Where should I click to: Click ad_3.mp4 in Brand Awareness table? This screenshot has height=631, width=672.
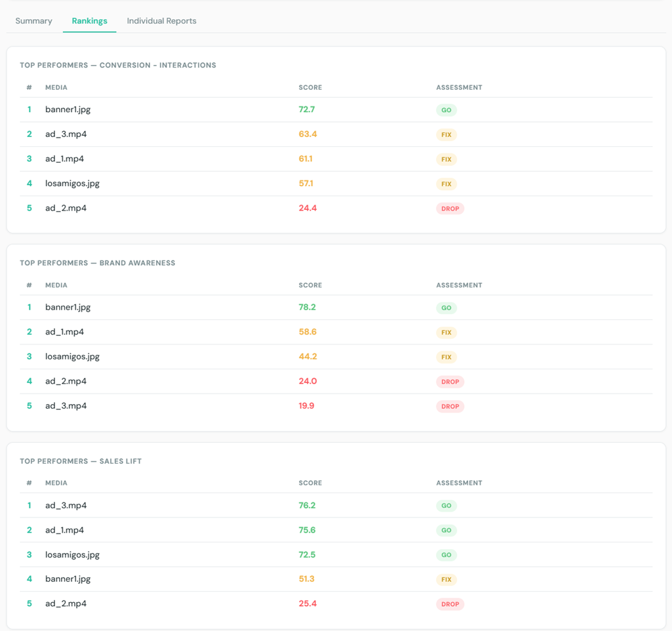(x=66, y=406)
